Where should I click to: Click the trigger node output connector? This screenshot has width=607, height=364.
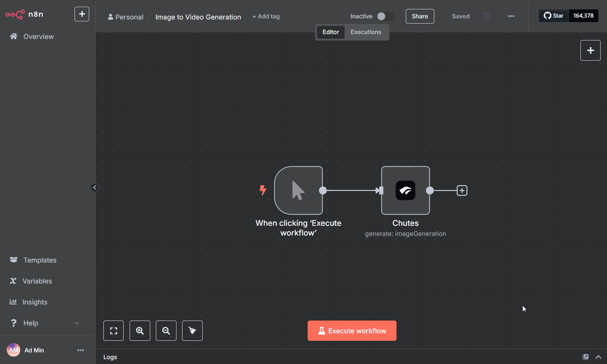tap(323, 190)
